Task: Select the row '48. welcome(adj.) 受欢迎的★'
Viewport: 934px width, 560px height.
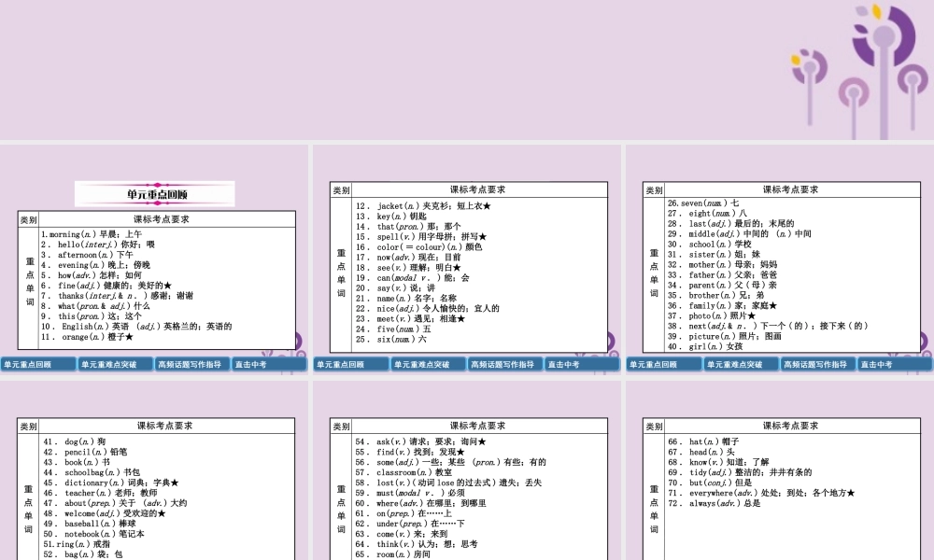Action: click(x=105, y=513)
